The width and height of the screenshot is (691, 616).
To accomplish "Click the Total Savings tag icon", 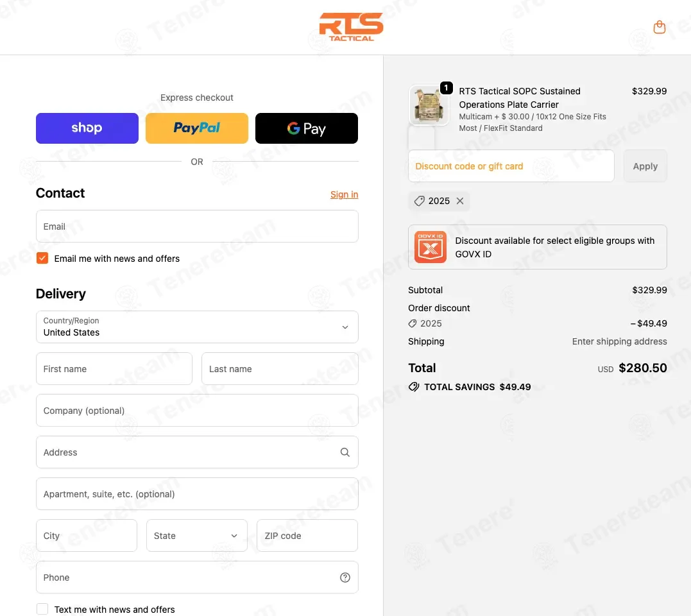I will [x=414, y=387].
